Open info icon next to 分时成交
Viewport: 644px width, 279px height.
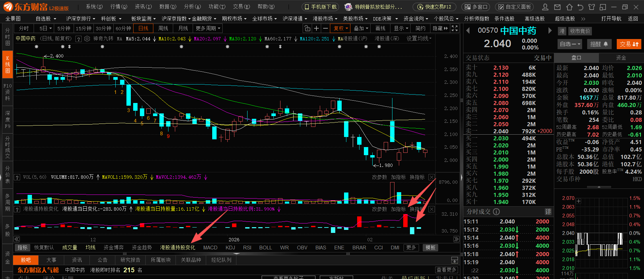click(496, 212)
